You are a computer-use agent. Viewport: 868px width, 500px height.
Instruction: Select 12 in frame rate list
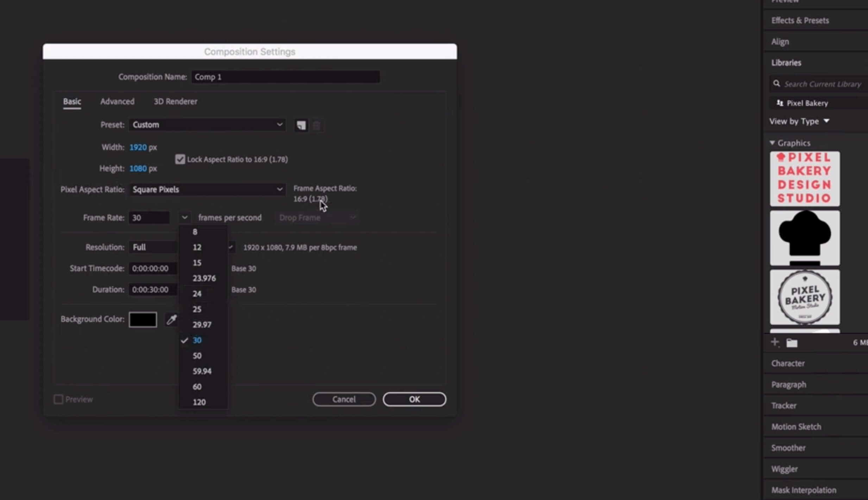(x=203, y=247)
